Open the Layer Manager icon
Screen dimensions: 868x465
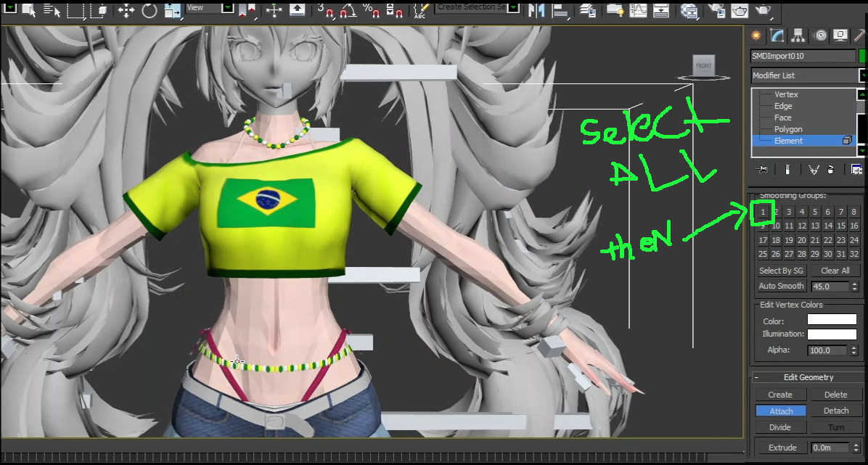pyautogui.click(x=588, y=9)
